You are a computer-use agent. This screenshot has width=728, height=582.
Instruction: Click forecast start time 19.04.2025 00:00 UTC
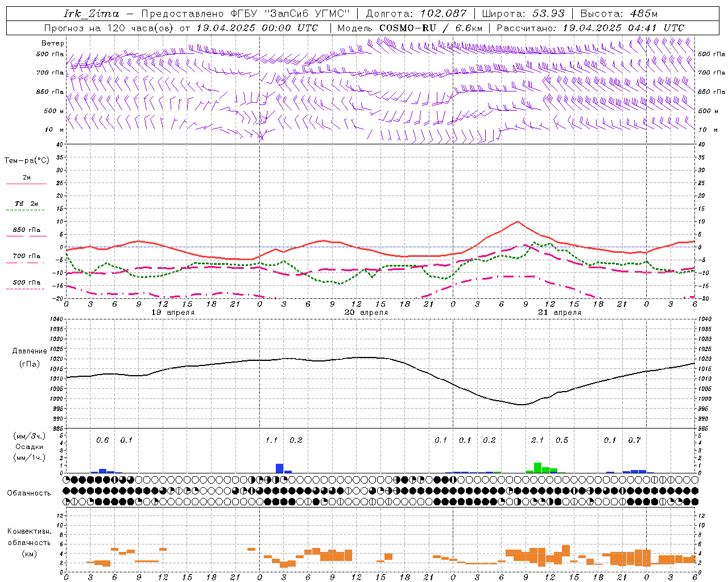pos(257,28)
